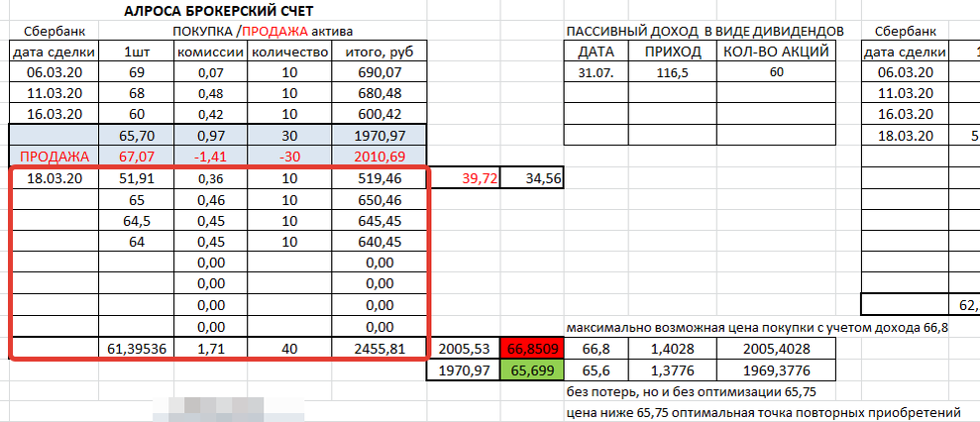Image resolution: width=980 pixels, height=422 pixels.
Task: Click the quantity sum cell 40
Action: click(290, 349)
